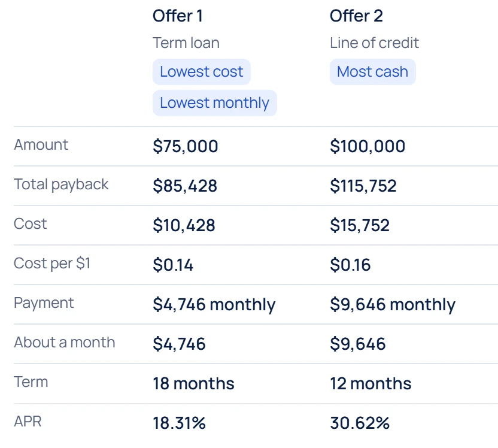Select $9,646 in About a month row
498x448 pixels.
(357, 344)
